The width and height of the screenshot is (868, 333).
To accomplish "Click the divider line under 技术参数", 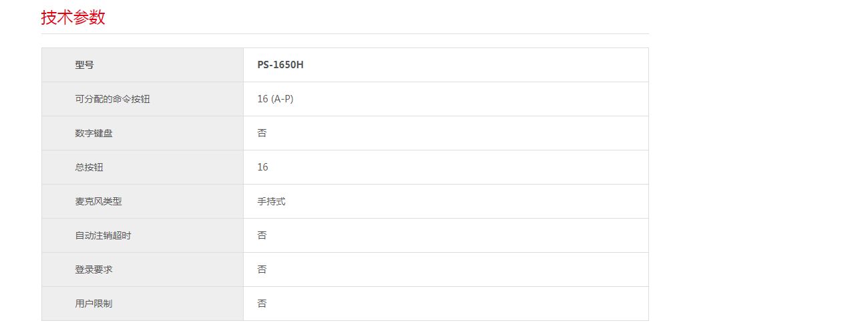I will pos(345,33).
